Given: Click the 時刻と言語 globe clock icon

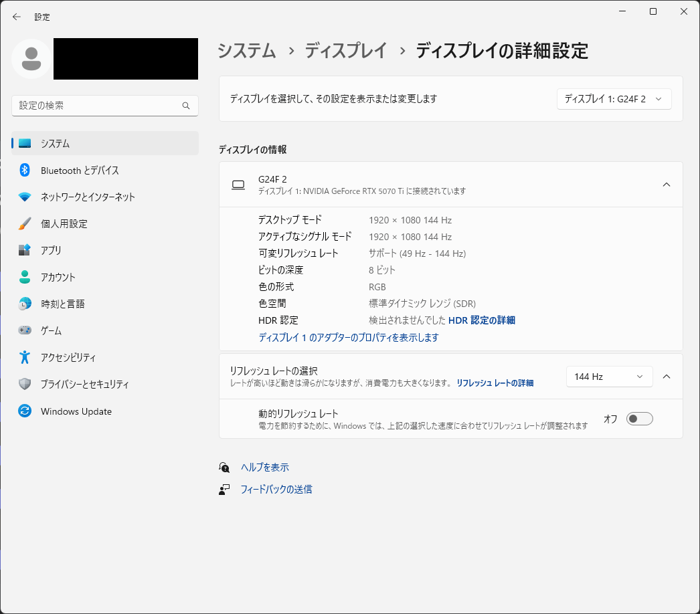Looking at the screenshot, I should click(x=25, y=304).
